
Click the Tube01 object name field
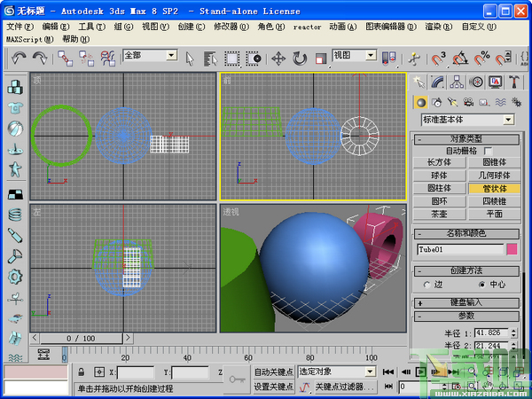coord(458,249)
